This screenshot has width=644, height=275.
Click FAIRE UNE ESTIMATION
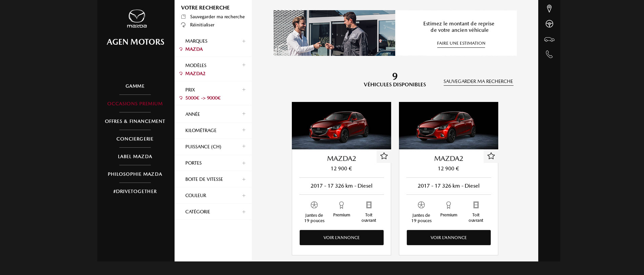[461, 43]
